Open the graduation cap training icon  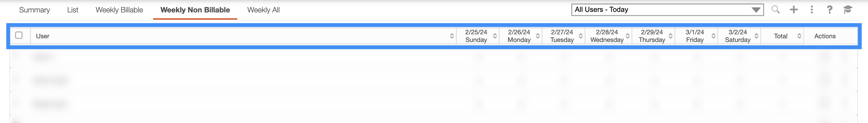tap(848, 10)
